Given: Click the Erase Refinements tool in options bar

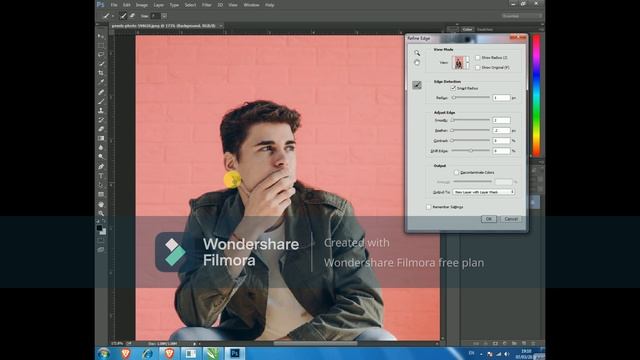Looking at the screenshot, I should (132, 16).
